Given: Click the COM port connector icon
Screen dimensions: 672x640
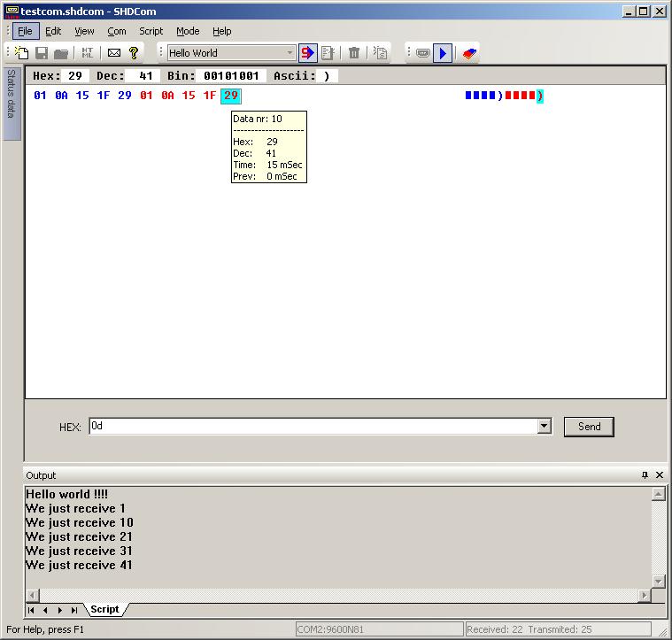Looking at the screenshot, I should tap(423, 53).
